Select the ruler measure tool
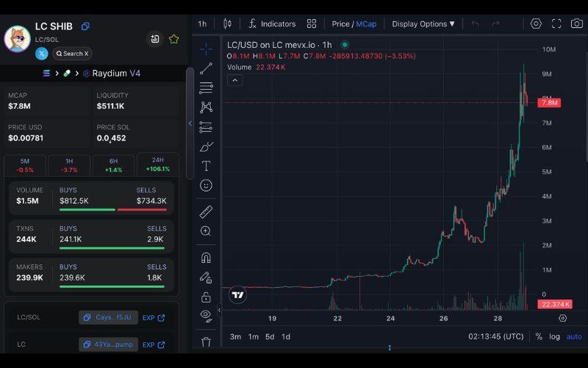This screenshot has height=368, width=588. (x=206, y=212)
